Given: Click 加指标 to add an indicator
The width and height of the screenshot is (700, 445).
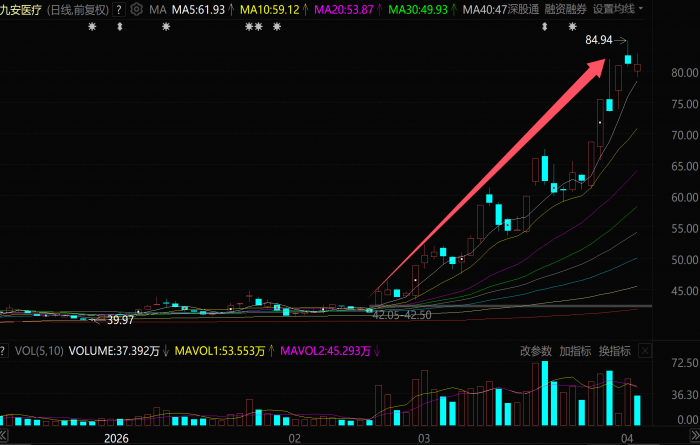Looking at the screenshot, I should click(x=575, y=351).
